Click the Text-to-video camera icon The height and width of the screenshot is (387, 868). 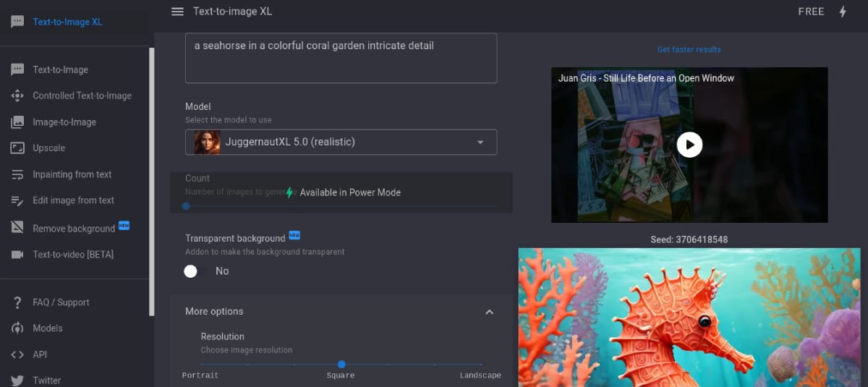coord(17,255)
